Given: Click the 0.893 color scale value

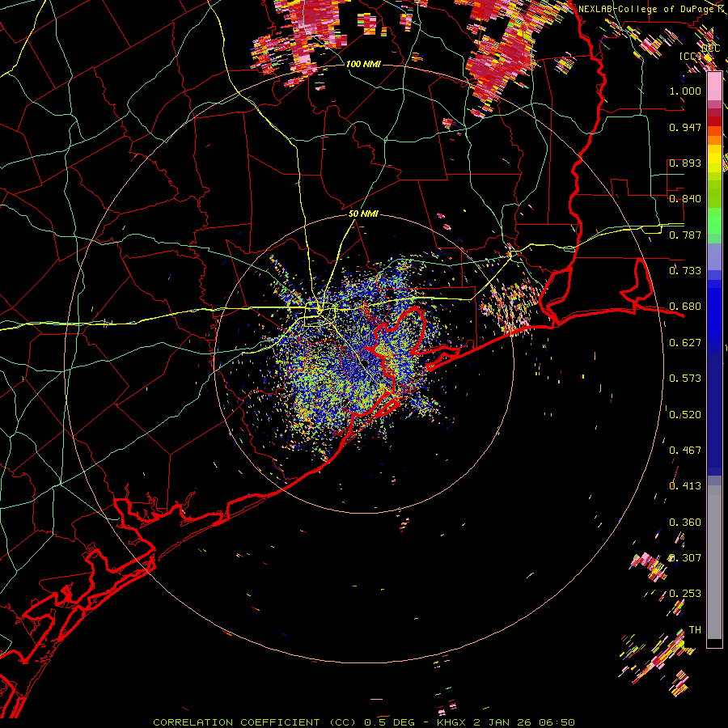Looking at the screenshot, I should tap(685, 163).
